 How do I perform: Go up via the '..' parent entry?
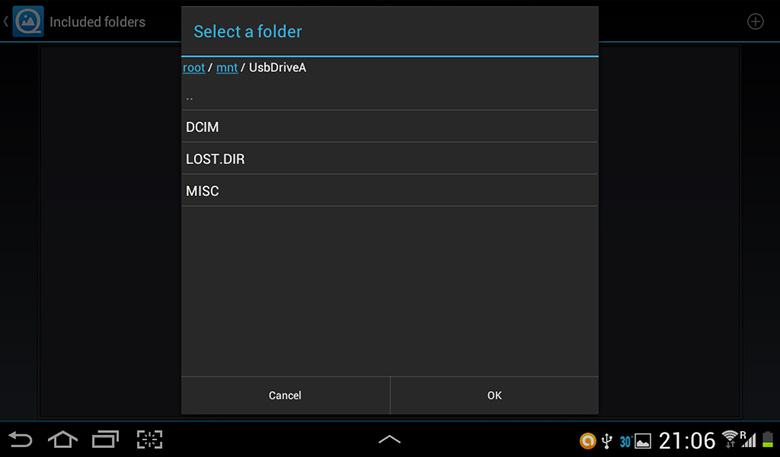click(390, 97)
